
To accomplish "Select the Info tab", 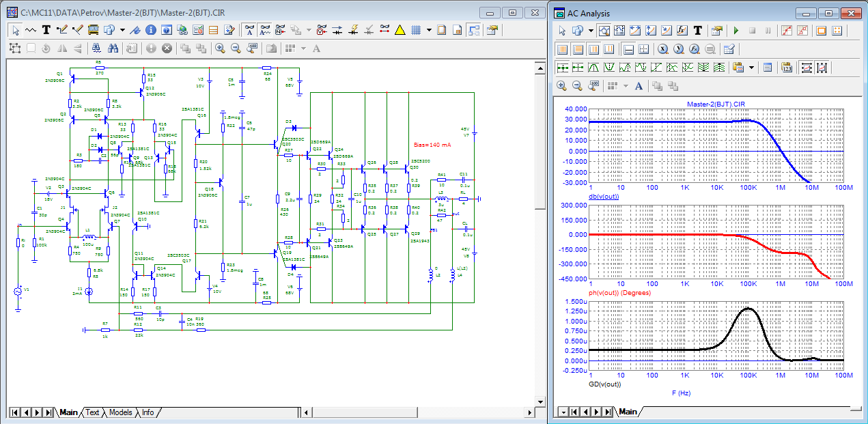I will coord(147,412).
